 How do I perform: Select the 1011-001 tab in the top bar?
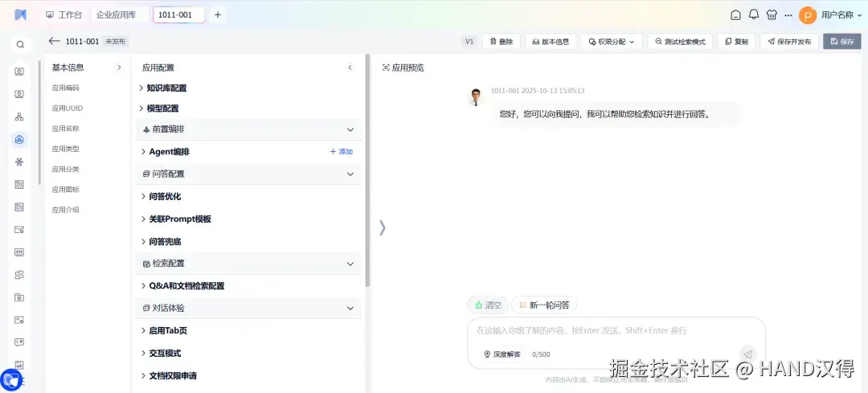pos(178,15)
